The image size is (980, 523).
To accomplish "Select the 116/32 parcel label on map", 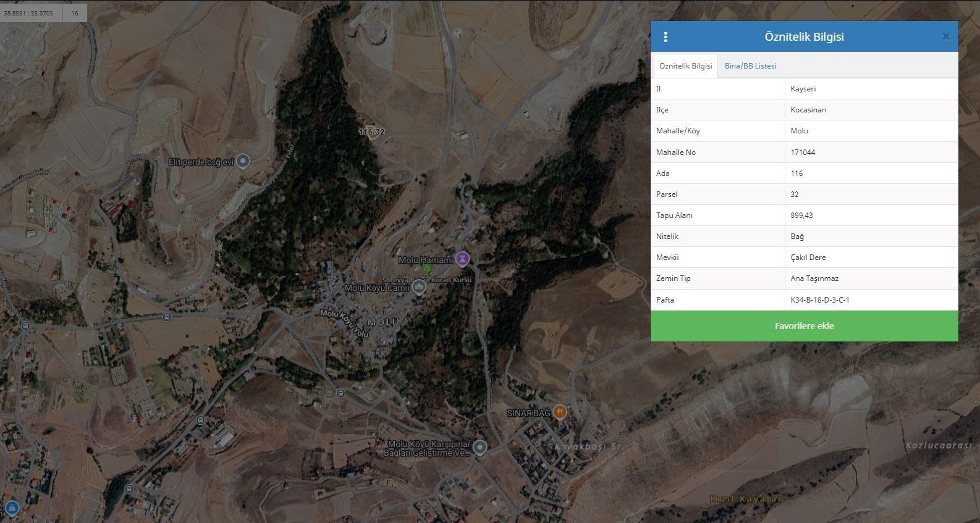I will pyautogui.click(x=371, y=132).
